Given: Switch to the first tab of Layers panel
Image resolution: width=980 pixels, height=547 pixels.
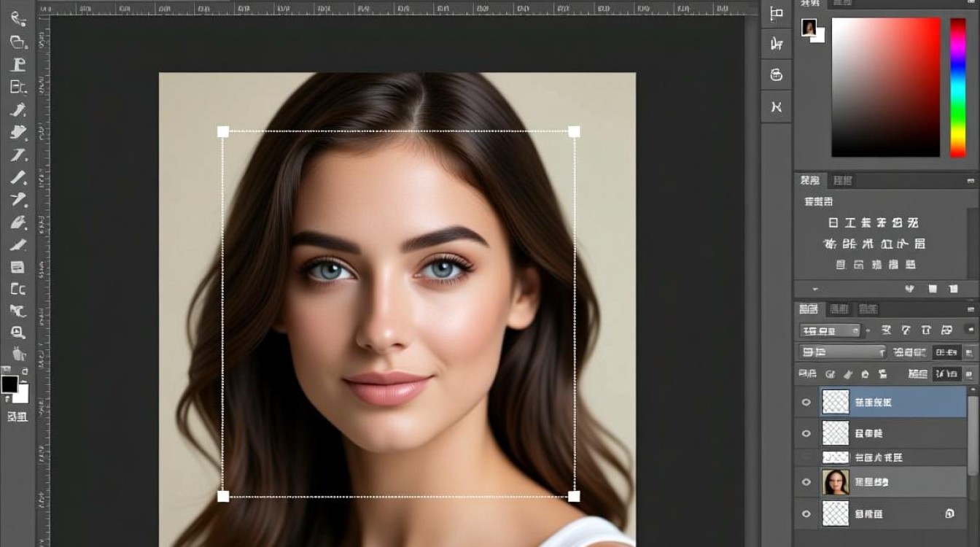Looking at the screenshot, I should coord(809,309).
